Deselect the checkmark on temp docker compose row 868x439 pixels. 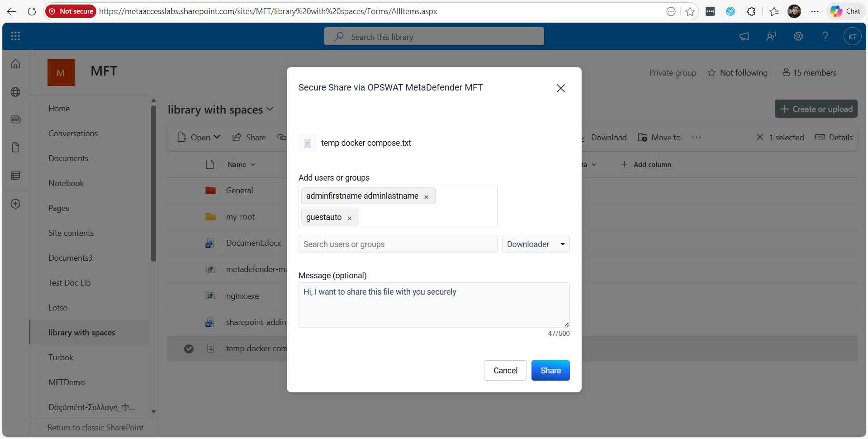(189, 348)
